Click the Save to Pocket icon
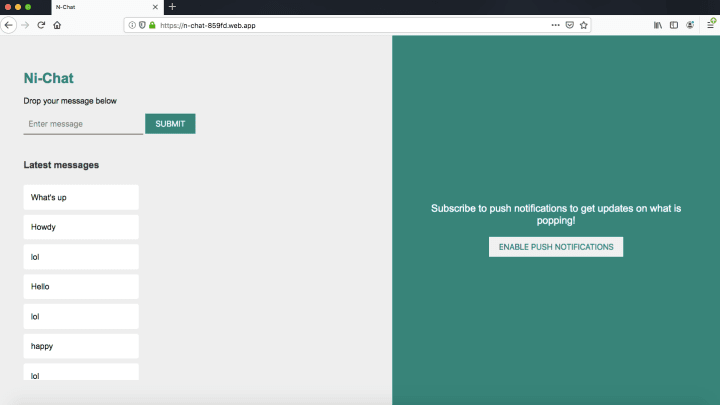The width and height of the screenshot is (720, 405). point(570,25)
